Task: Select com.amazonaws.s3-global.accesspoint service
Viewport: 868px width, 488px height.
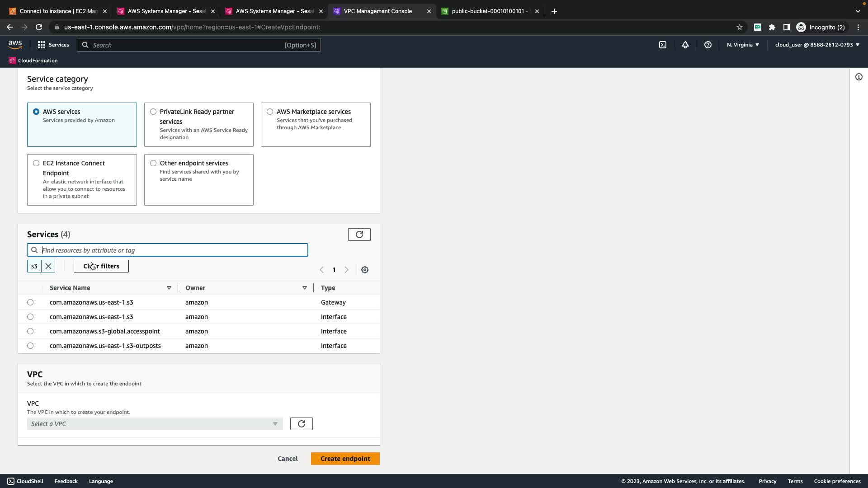Action: tap(30, 331)
